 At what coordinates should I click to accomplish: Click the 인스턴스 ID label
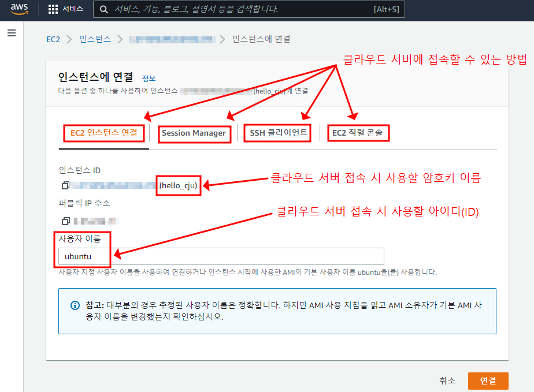(x=80, y=170)
